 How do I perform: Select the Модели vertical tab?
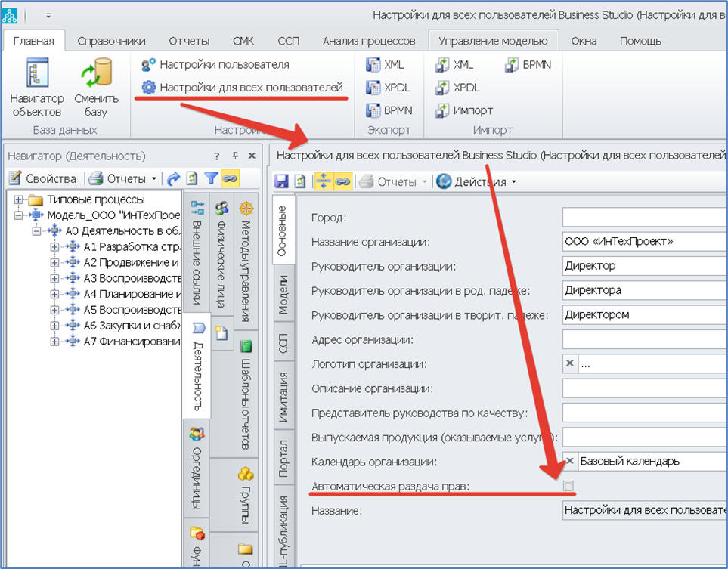283,294
